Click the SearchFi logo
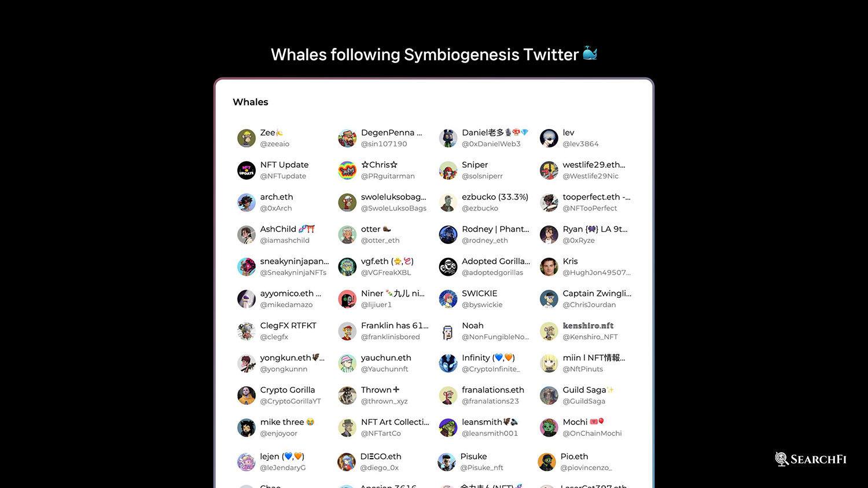 point(811,459)
